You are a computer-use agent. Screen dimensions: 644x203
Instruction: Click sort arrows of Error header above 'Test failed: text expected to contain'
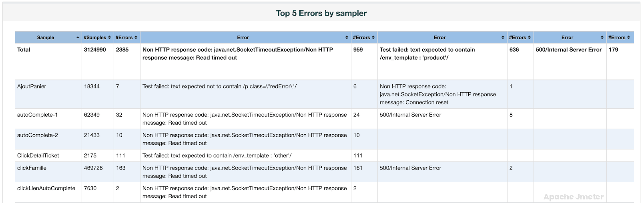(503, 38)
